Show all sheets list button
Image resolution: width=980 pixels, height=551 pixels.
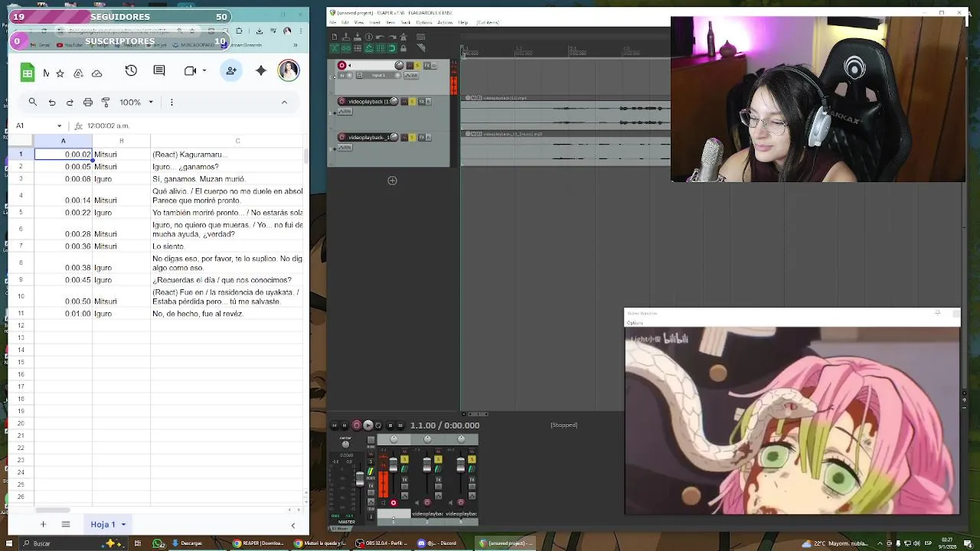click(x=66, y=524)
